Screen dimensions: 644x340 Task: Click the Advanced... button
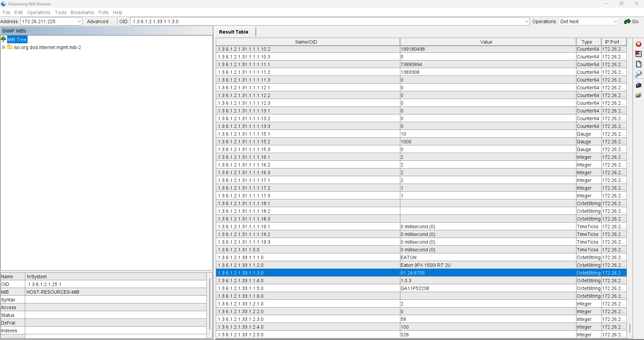(x=99, y=21)
